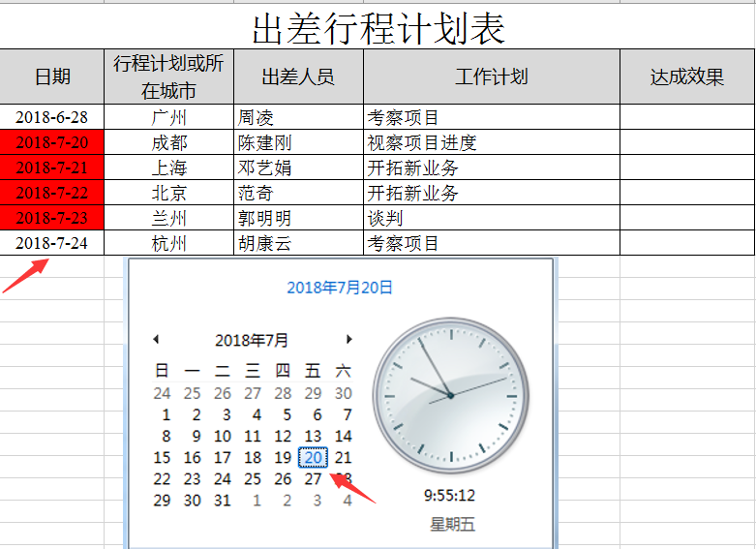The image size is (756, 549).
Task: Select the 视察项目进度 work plan cell
Action: [x=492, y=142]
